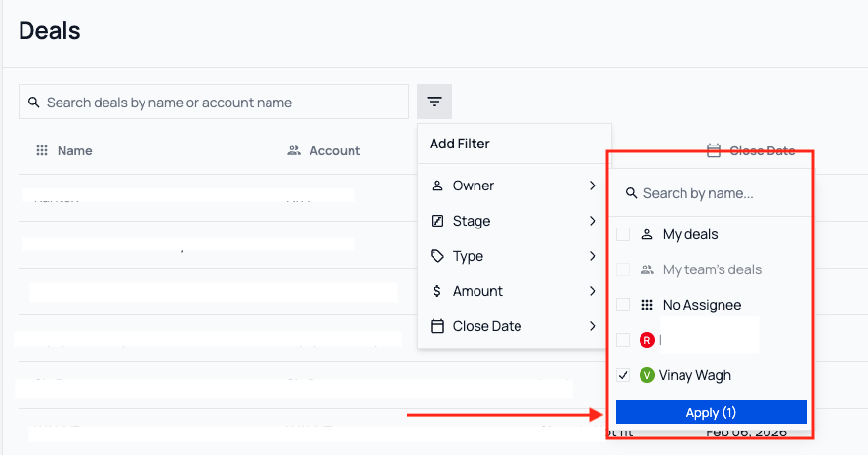Screen dimensions: 868x455
Task: Uncheck the Vinay Wagh checkbox
Action: (x=623, y=375)
